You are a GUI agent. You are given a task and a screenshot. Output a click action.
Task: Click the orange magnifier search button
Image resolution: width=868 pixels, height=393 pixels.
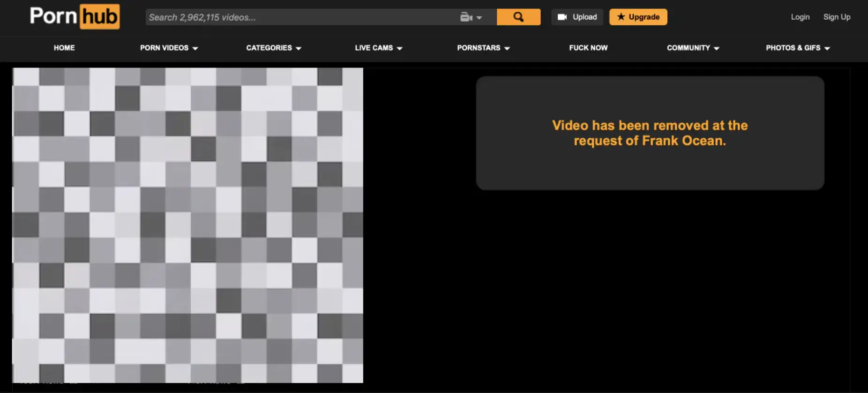(518, 17)
